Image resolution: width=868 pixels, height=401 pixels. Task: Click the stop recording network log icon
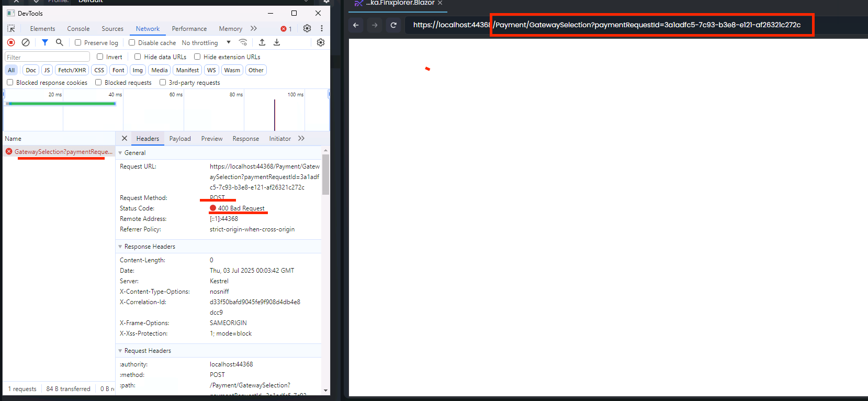coord(11,42)
